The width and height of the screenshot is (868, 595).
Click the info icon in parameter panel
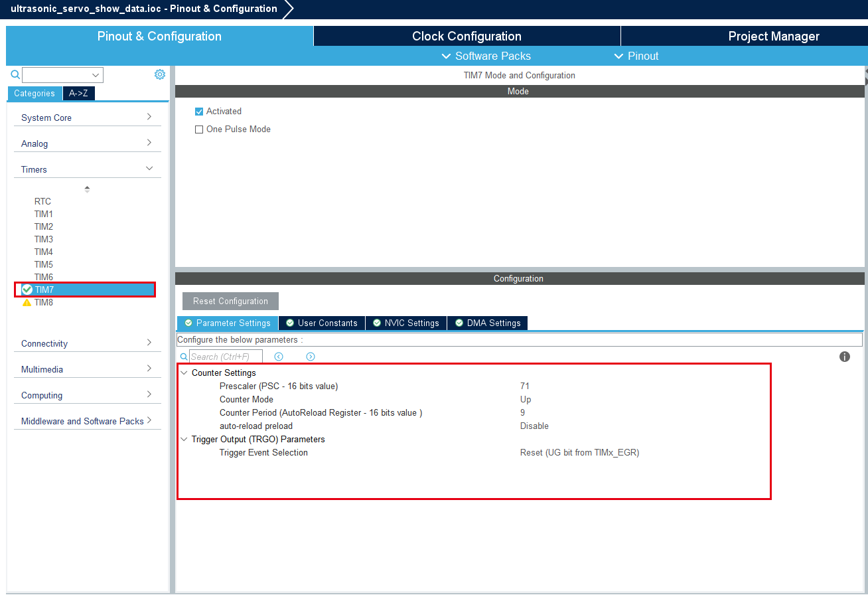tap(845, 357)
